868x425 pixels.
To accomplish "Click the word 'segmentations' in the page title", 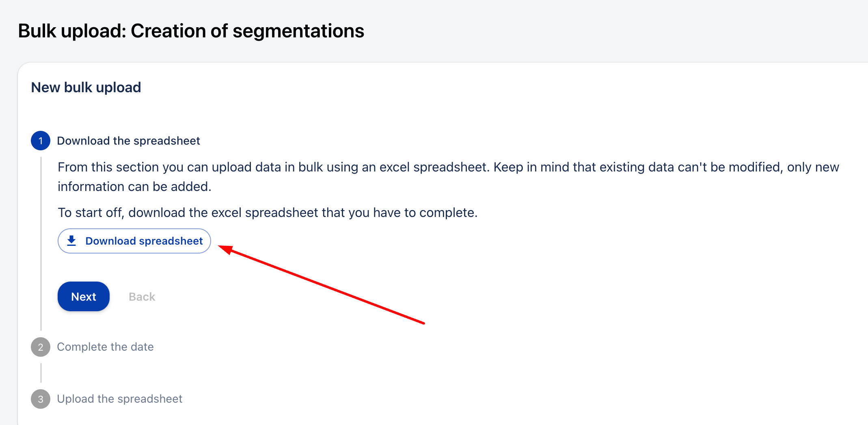I will tap(298, 31).
